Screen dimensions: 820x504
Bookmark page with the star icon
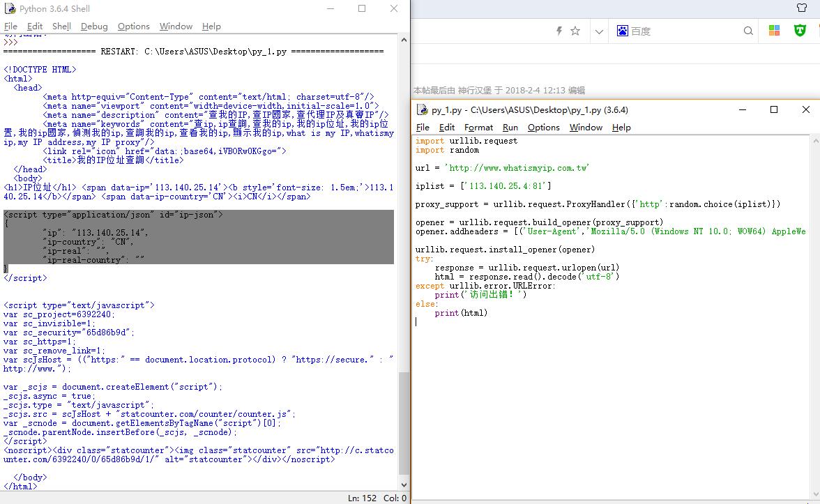575,31
